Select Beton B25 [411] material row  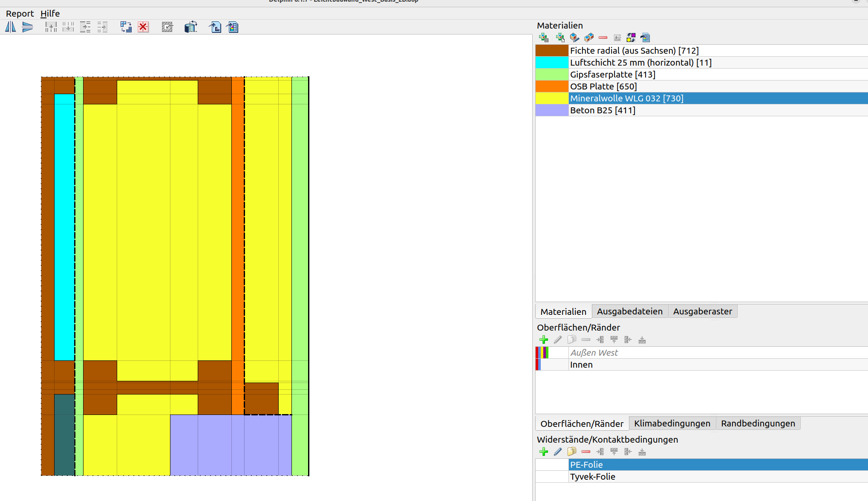pyautogui.click(x=702, y=110)
